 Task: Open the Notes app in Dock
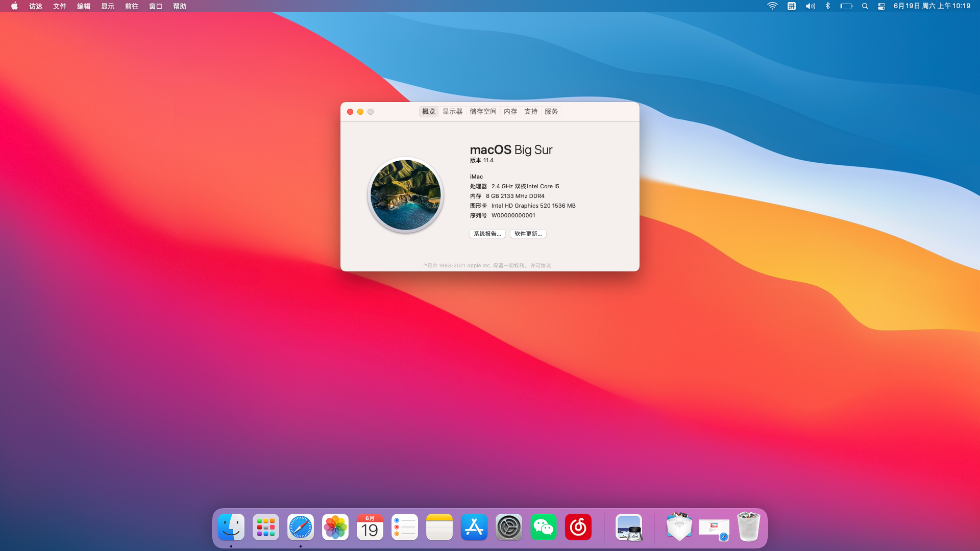pos(439,527)
